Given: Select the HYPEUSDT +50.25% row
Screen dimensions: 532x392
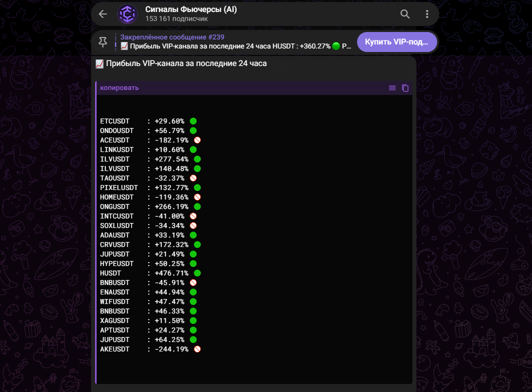Looking at the screenshot, I should [148, 263].
